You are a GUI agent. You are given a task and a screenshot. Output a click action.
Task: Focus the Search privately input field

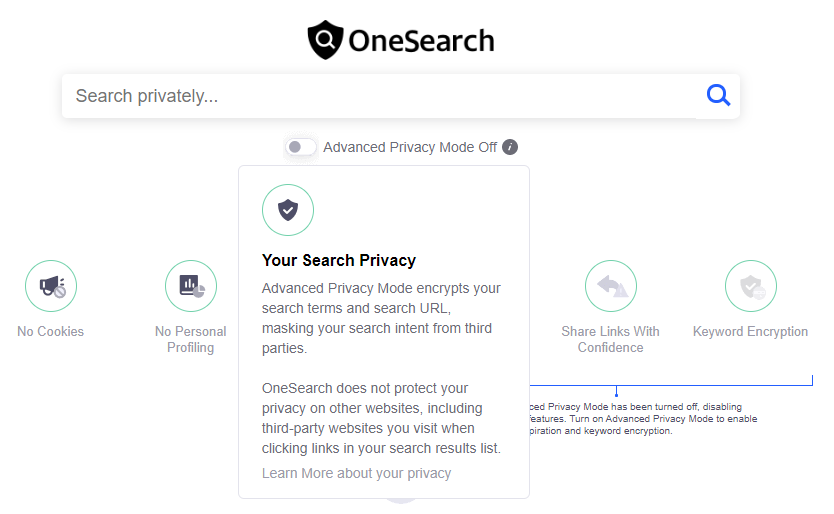click(379, 96)
